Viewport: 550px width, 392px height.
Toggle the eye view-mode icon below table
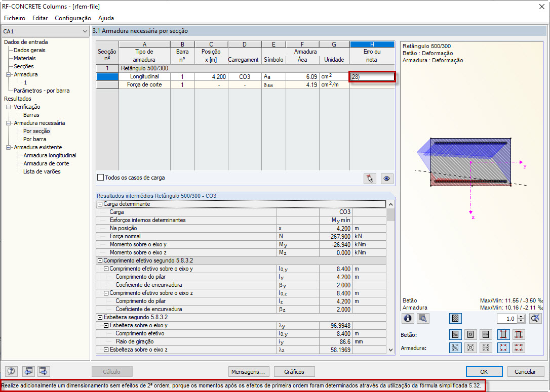[386, 179]
